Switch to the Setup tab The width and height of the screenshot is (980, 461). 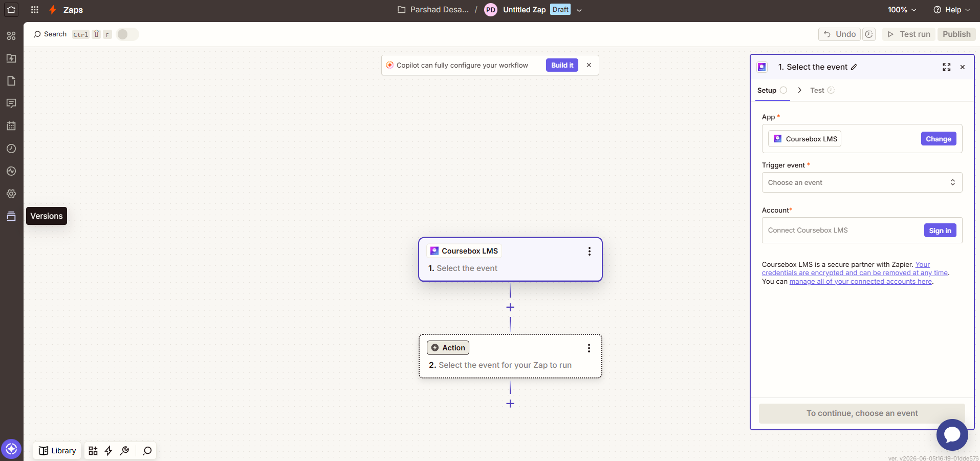click(x=772, y=90)
